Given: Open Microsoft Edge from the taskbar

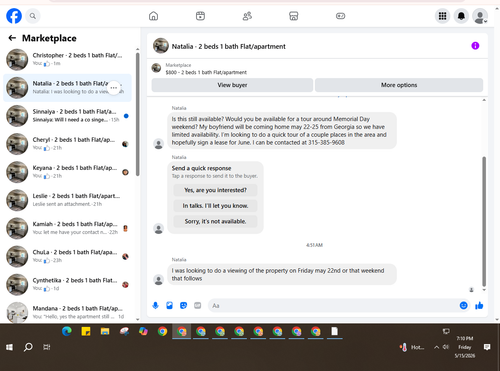Looking at the screenshot, I should [67, 331].
